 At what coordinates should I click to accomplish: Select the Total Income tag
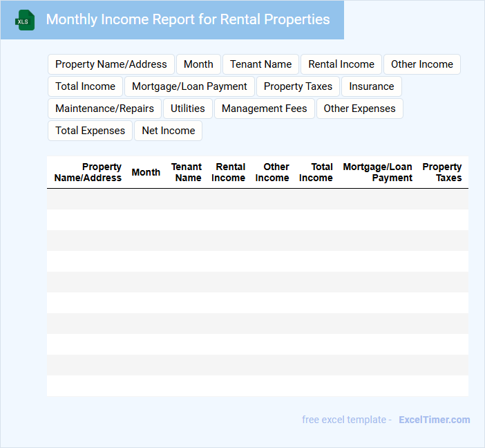click(85, 86)
